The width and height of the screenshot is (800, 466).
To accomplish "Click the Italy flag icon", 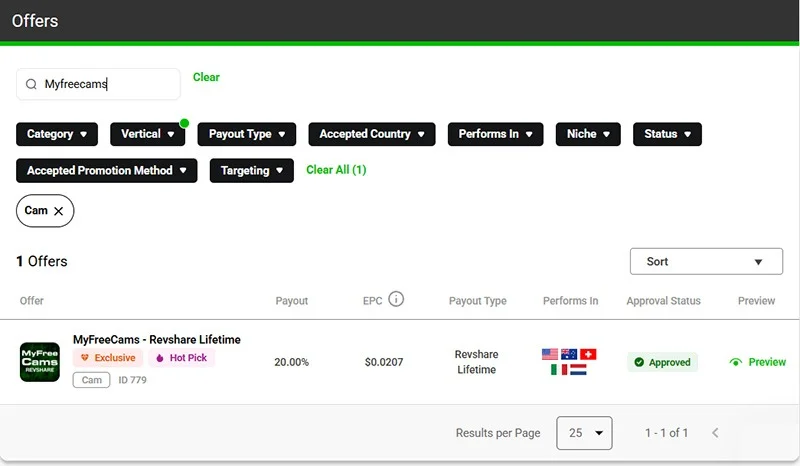I will tap(559, 370).
